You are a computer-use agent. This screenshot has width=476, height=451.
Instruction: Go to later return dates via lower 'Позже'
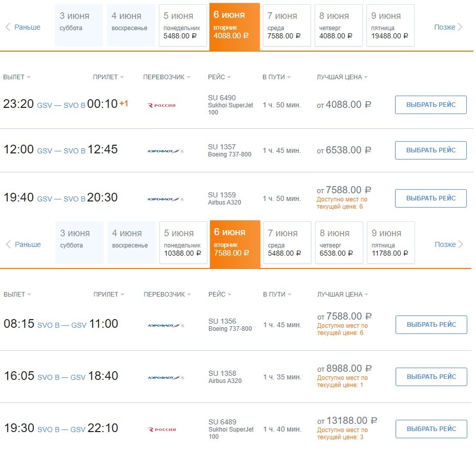(449, 244)
